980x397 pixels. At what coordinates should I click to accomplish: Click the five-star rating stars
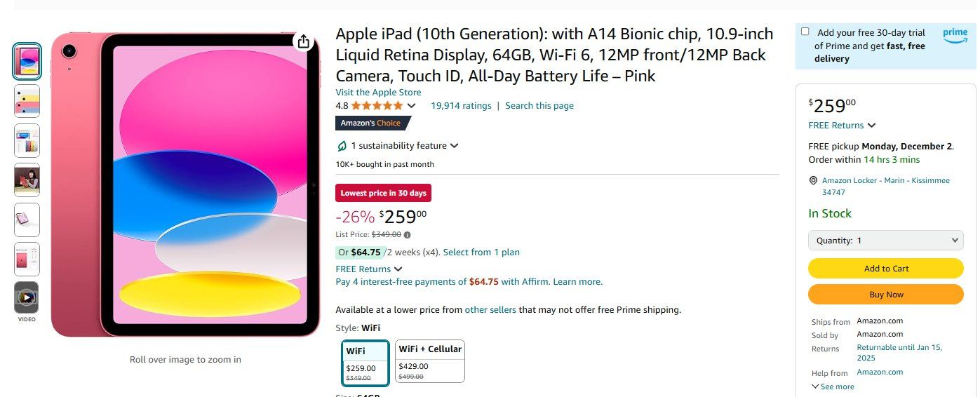[x=377, y=106]
